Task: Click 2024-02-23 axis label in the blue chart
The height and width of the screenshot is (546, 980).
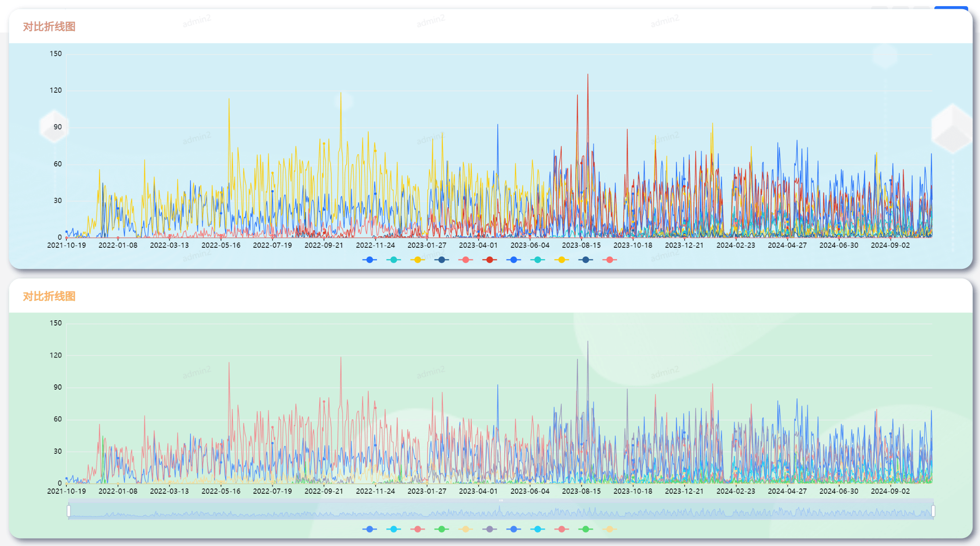Action: pyautogui.click(x=736, y=245)
